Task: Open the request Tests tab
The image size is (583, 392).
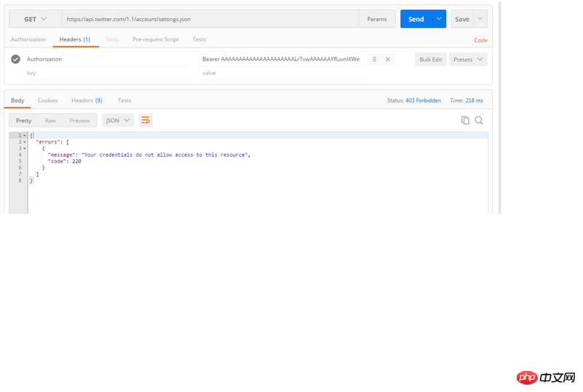Action: coord(199,39)
